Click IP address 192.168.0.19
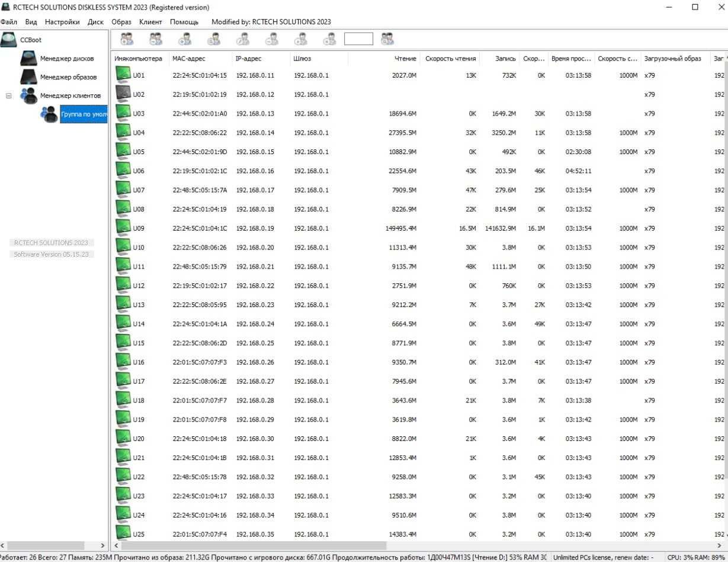This screenshot has width=728, height=562. pyautogui.click(x=255, y=228)
